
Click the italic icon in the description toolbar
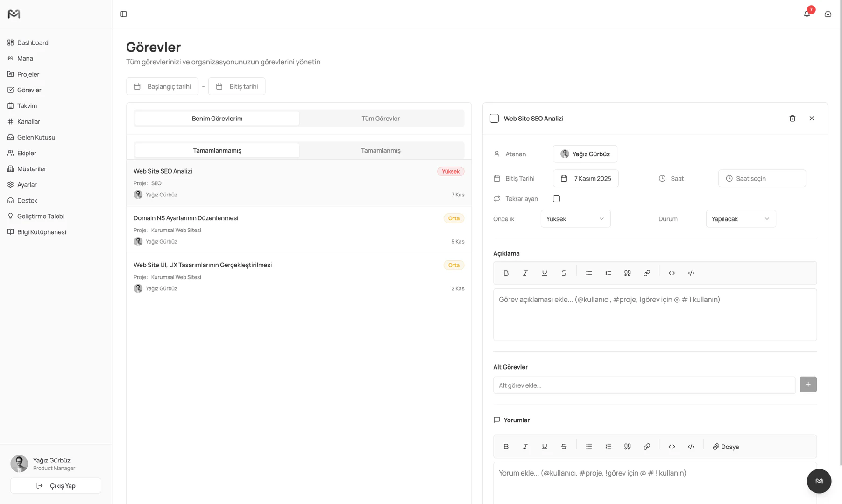click(525, 273)
